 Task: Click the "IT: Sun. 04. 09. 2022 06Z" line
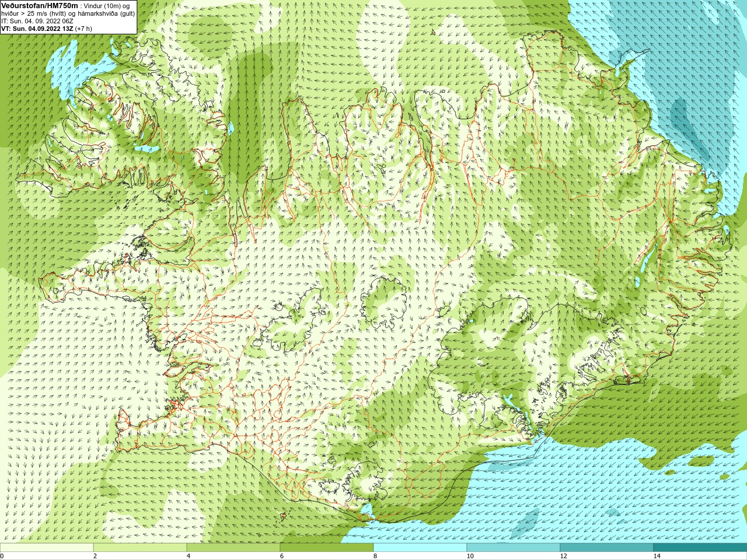pos(37,21)
